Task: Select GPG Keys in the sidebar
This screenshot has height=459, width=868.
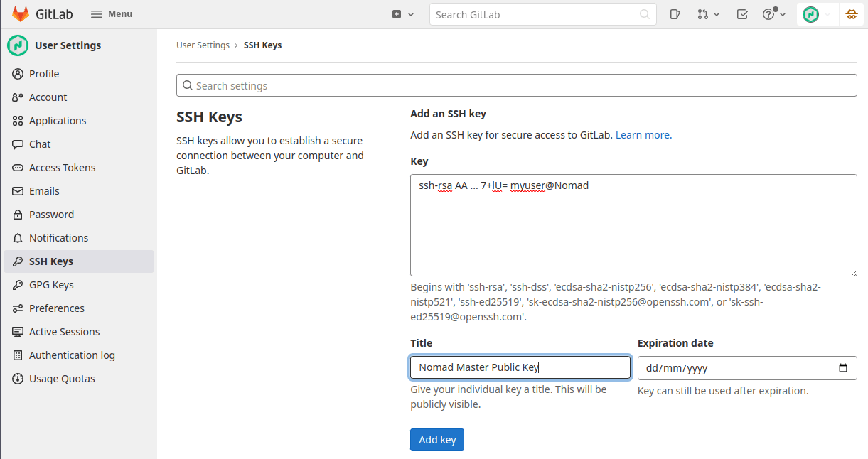Action: pos(50,284)
